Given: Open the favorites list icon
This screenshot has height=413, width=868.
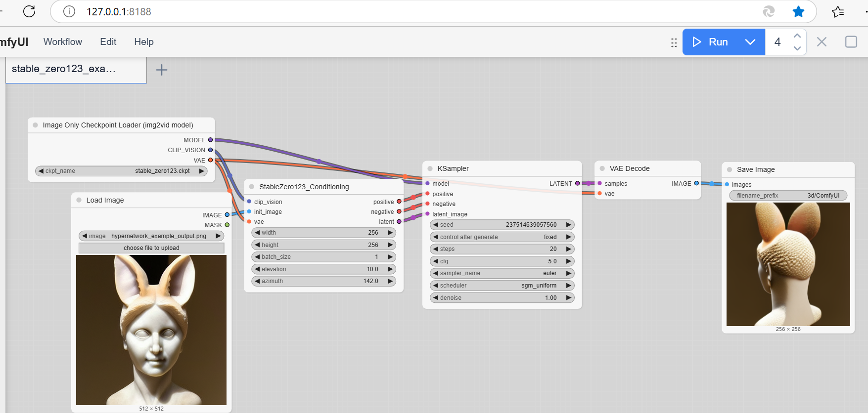Looking at the screenshot, I should [838, 11].
